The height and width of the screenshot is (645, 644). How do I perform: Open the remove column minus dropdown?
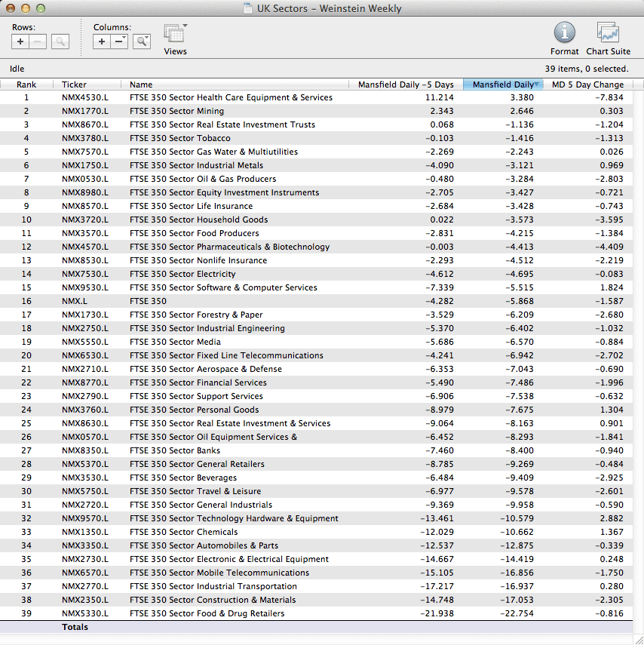pos(119,42)
